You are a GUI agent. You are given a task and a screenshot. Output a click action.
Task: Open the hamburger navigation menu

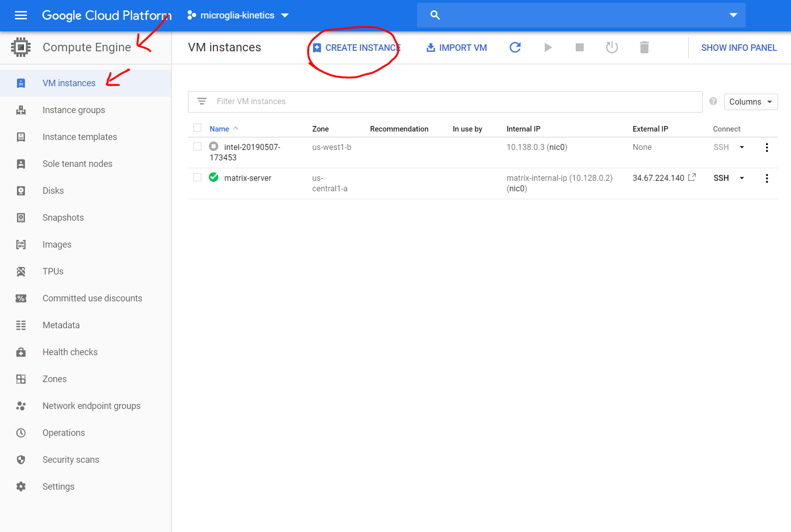pyautogui.click(x=21, y=15)
